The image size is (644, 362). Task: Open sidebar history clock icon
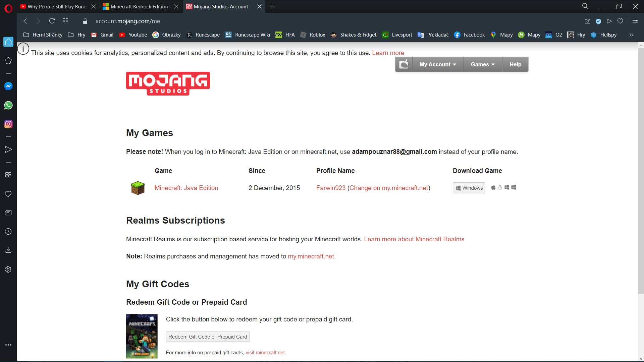(8, 232)
